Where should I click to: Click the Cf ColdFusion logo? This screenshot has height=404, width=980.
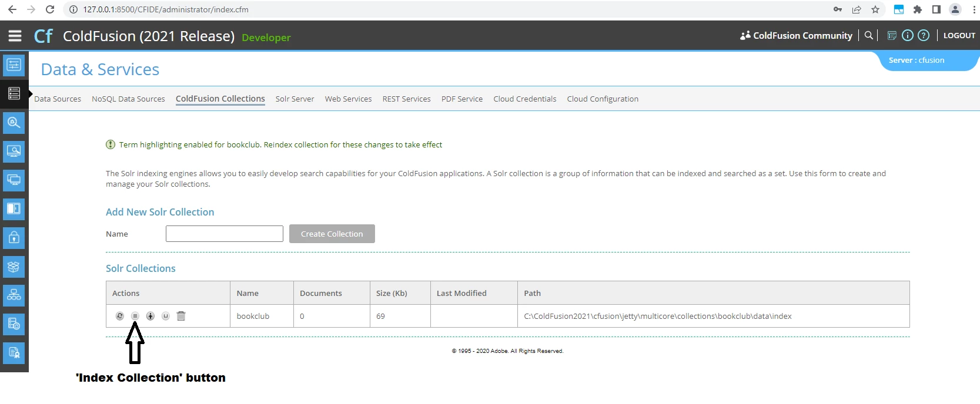tap(44, 36)
